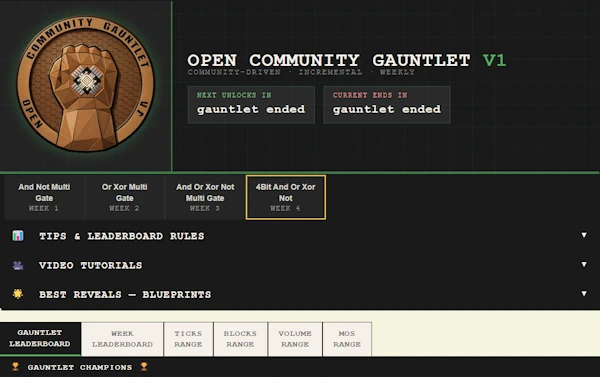Click the Gauntlet Champions heading
Viewport: 600px width, 377px height.
[x=80, y=367]
